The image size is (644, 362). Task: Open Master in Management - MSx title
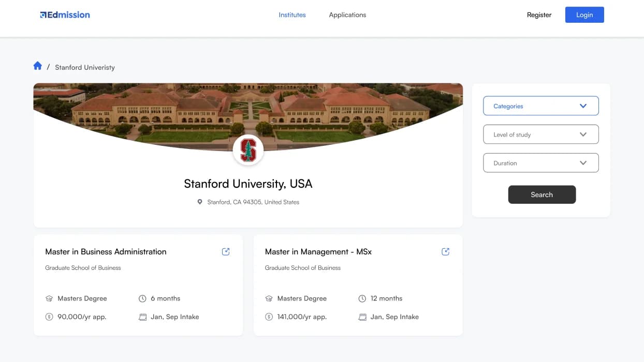pyautogui.click(x=318, y=252)
